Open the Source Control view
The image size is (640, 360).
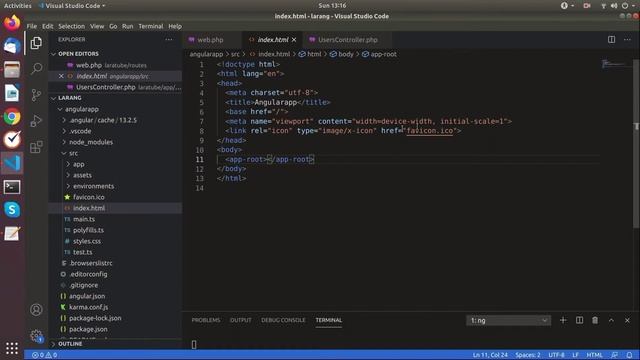[36, 95]
